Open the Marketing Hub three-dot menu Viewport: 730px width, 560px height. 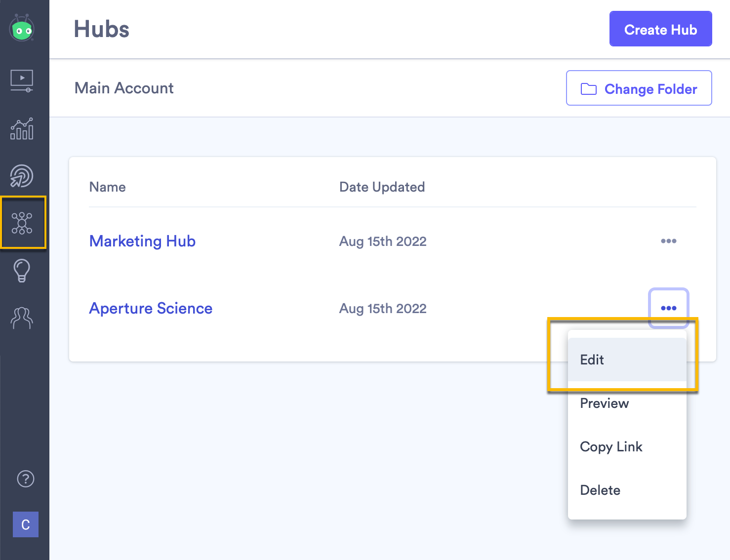coord(668,241)
